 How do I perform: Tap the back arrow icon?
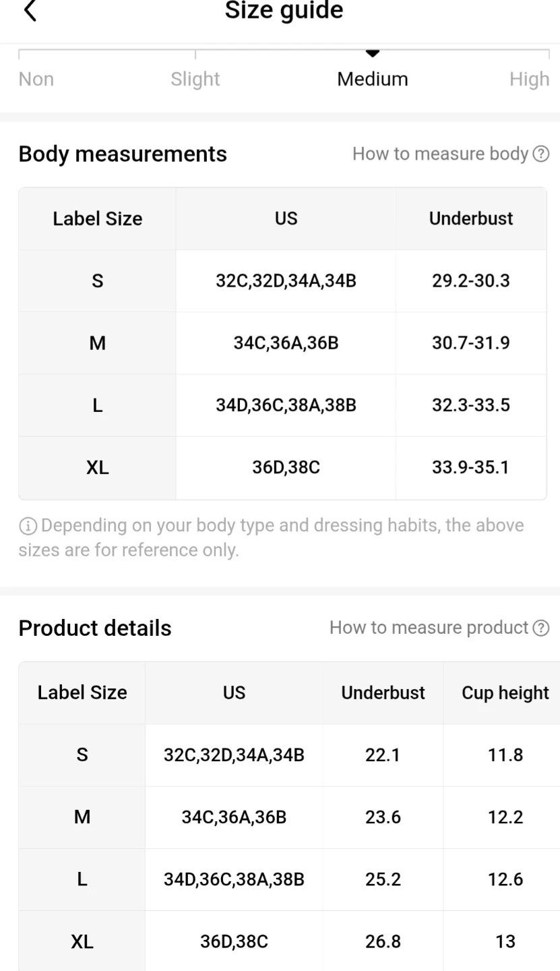coord(30,11)
